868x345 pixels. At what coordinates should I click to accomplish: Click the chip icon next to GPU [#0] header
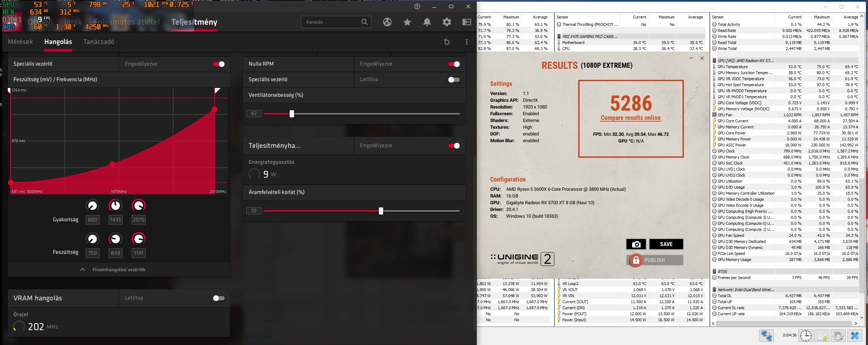point(714,61)
